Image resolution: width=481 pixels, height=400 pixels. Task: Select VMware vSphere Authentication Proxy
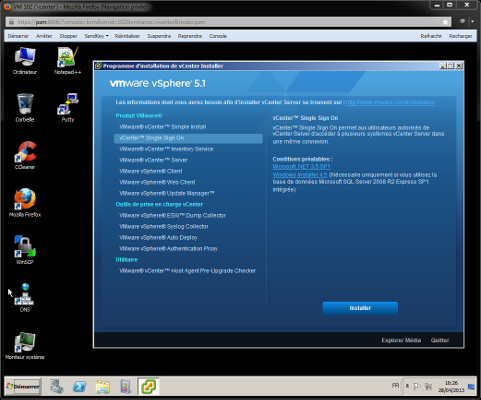168,248
